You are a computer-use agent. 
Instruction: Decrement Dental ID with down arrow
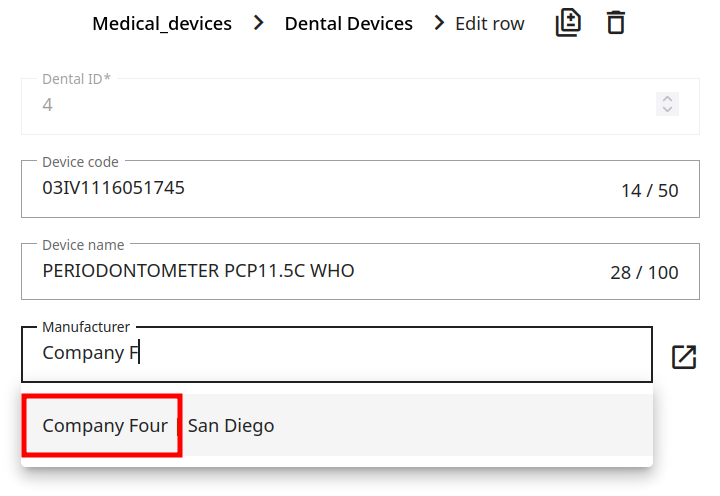[667, 109]
